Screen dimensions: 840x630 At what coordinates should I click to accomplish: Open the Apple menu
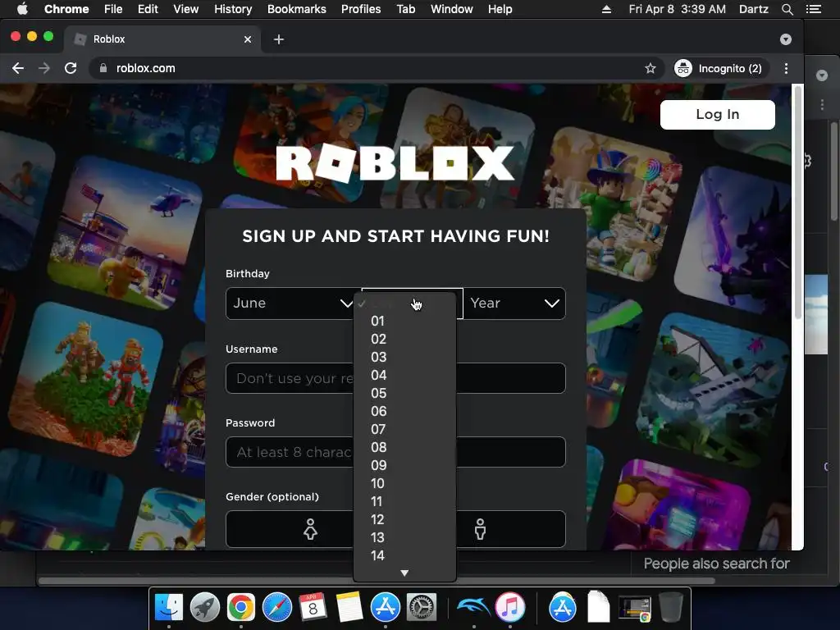[22, 9]
